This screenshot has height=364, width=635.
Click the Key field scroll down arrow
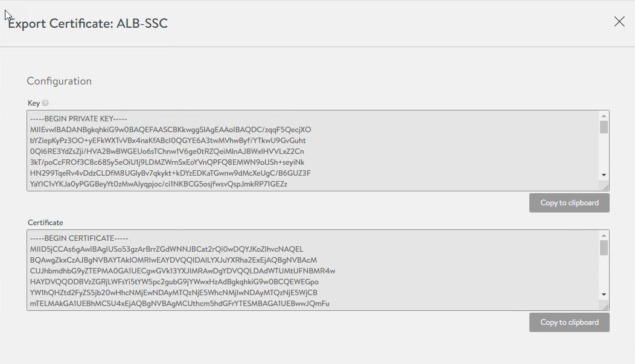(604, 175)
